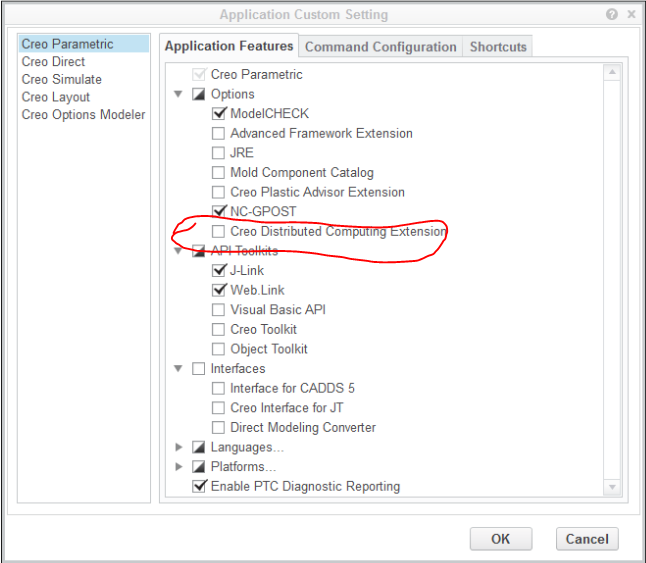The image size is (646, 563).
Task: Confirm settings with the OK button
Action: point(501,539)
